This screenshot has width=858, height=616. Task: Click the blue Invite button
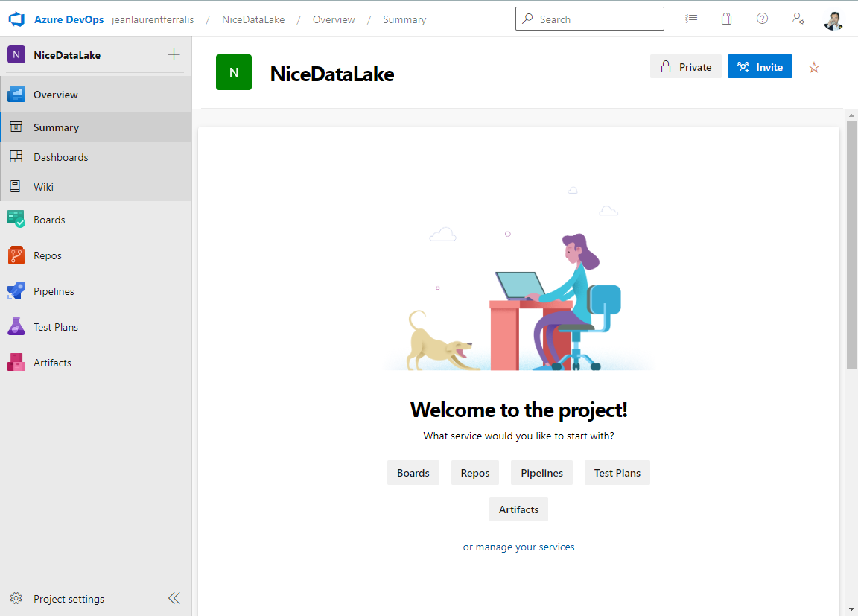tap(760, 67)
